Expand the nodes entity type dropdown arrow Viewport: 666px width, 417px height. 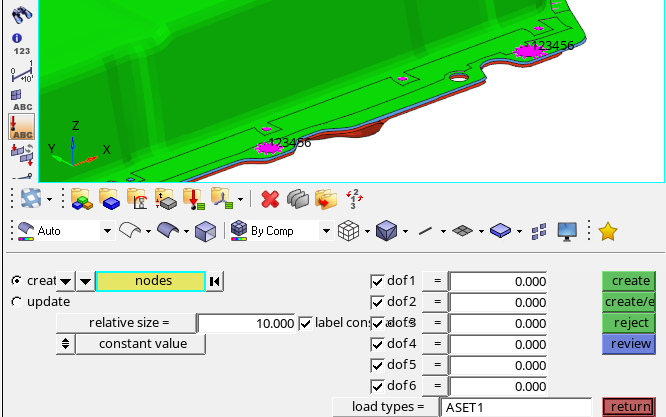85,281
